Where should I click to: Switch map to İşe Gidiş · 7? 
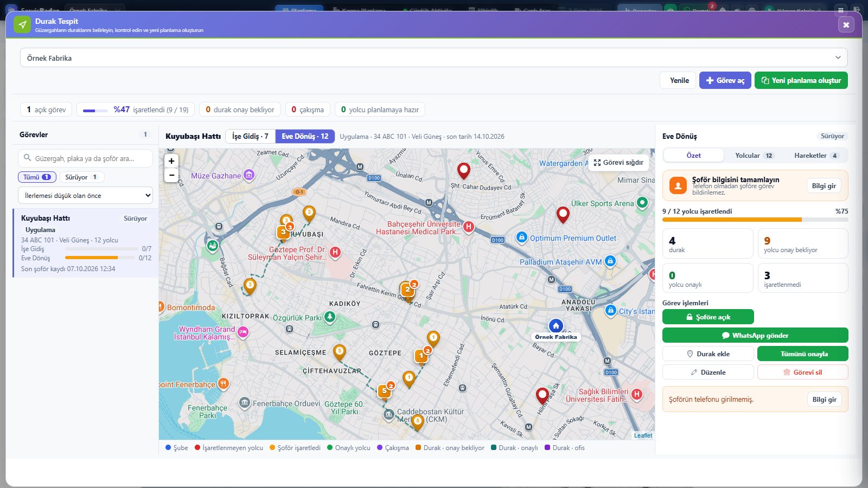[x=250, y=136]
